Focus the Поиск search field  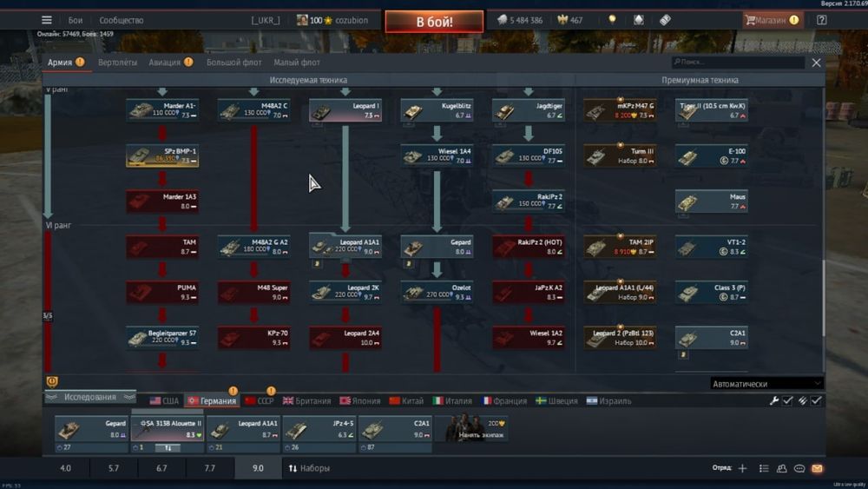[738, 62]
